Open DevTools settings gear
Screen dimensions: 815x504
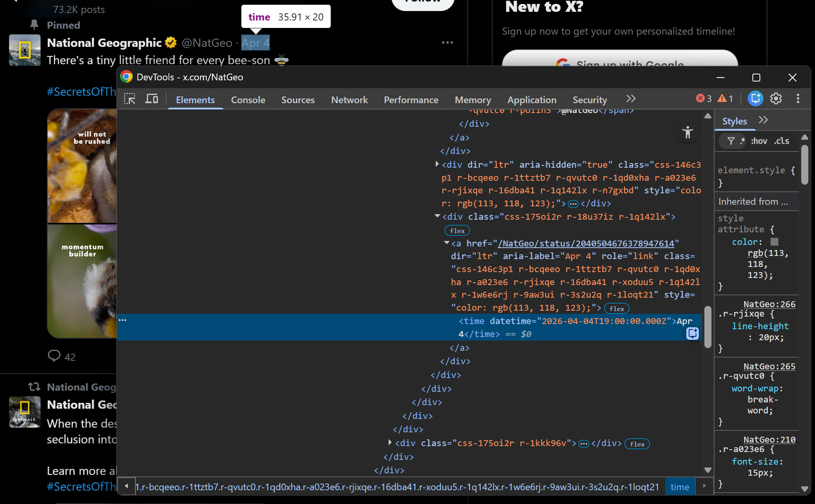point(776,98)
